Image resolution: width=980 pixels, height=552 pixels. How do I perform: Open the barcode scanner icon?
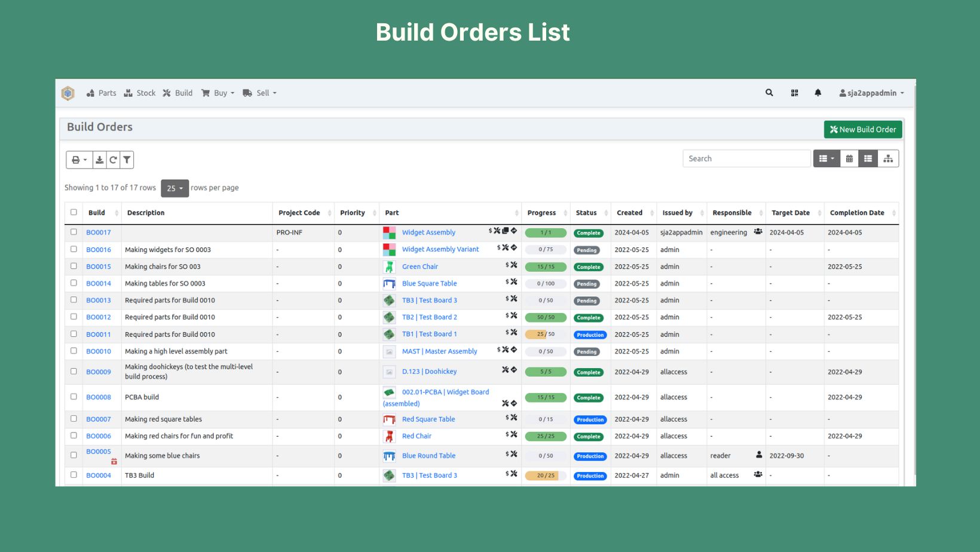point(794,93)
